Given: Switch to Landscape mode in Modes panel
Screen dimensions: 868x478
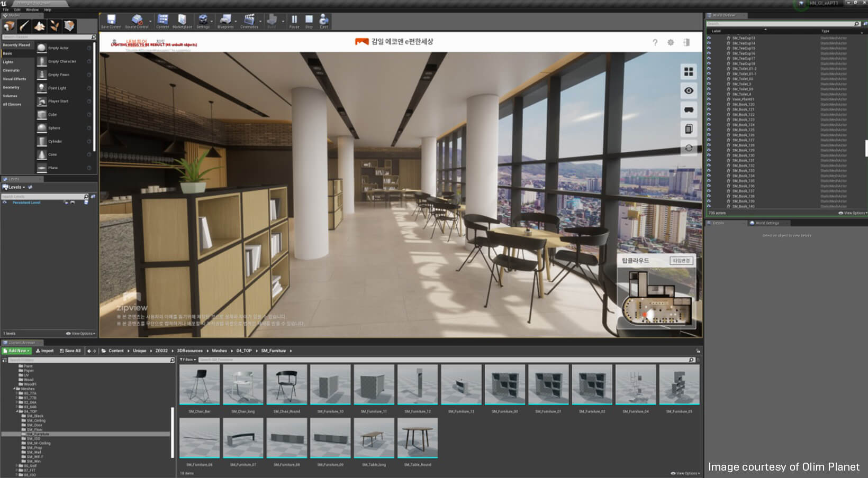Looking at the screenshot, I should [x=40, y=25].
